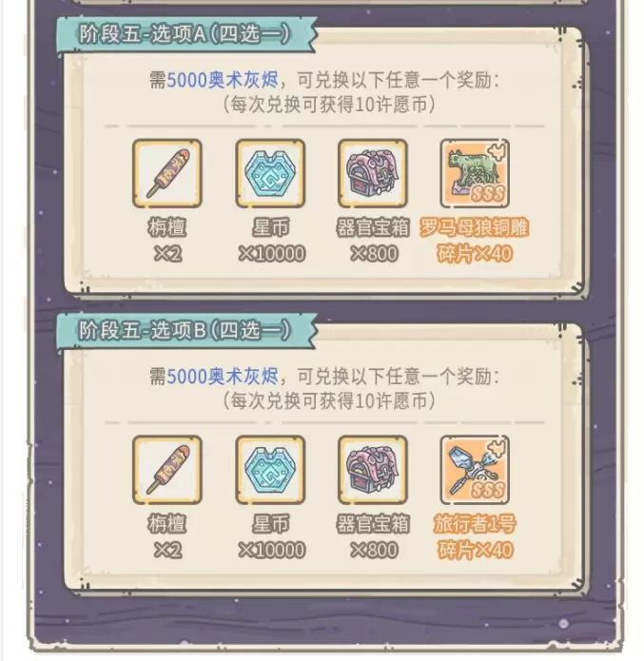
Task: Choose the 器官宝箱 chest icon in Option B
Action: (372, 470)
